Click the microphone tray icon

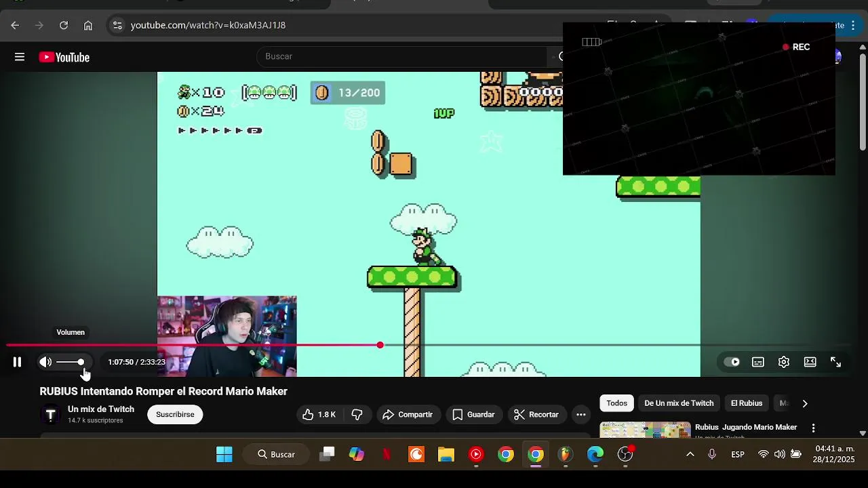point(712,454)
